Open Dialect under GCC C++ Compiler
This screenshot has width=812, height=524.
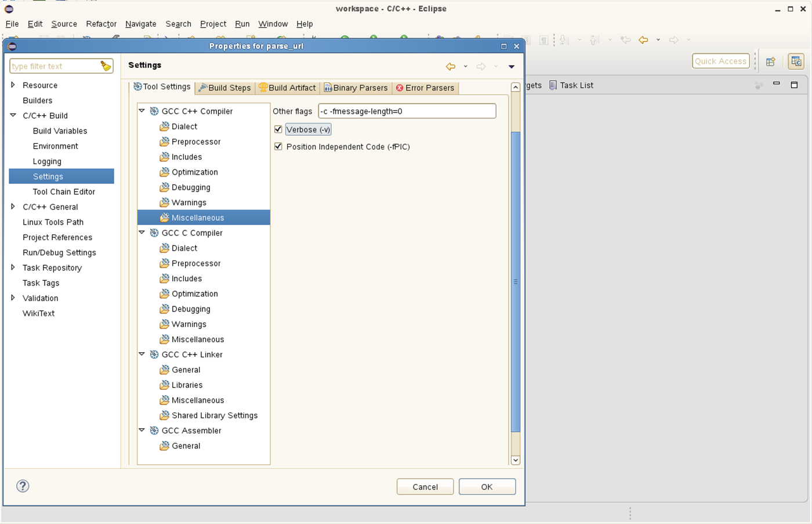tap(184, 127)
